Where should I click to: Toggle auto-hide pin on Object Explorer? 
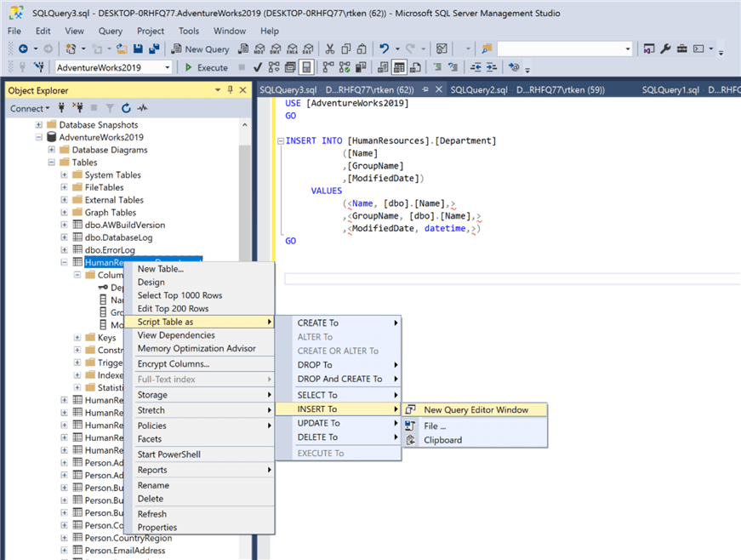(231, 90)
